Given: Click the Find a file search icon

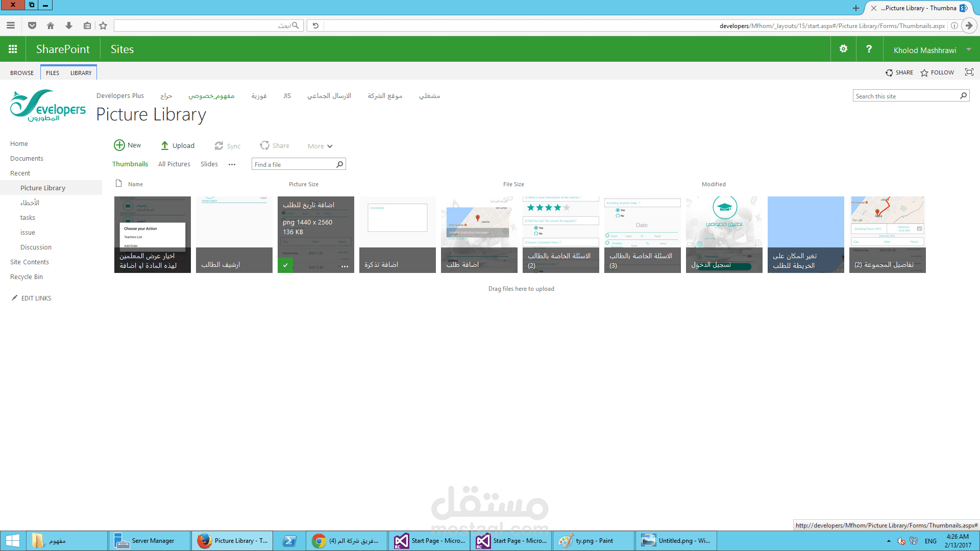Looking at the screenshot, I should click(339, 164).
